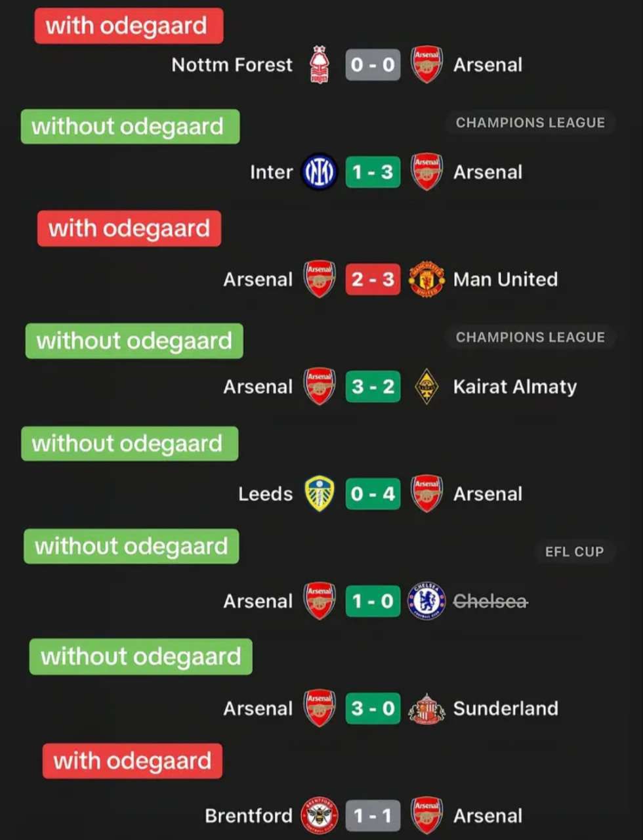Open the 3 - 2 Kairat Almaty score
Screen dimensions: 643x840
tap(373, 387)
